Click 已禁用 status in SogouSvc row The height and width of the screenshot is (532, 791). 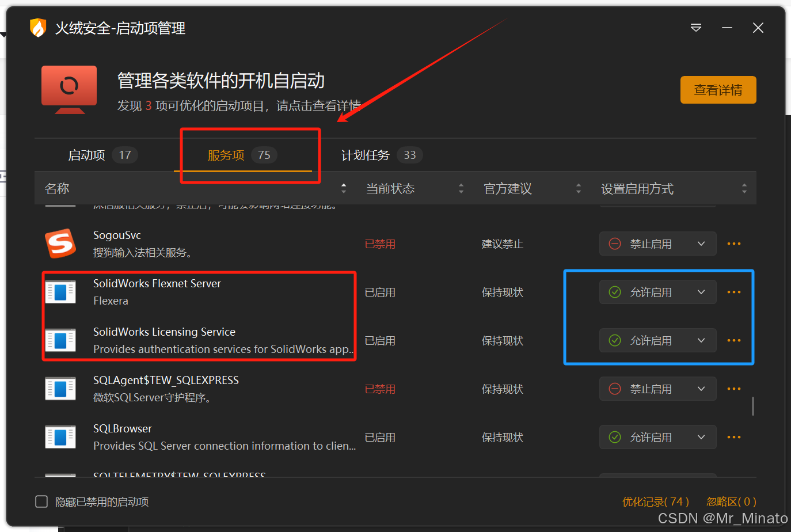(380, 244)
